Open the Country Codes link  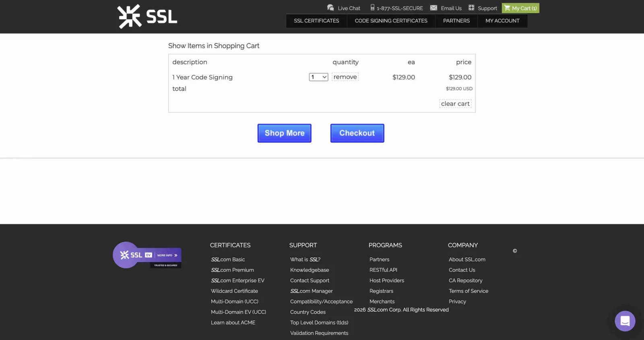pyautogui.click(x=308, y=312)
